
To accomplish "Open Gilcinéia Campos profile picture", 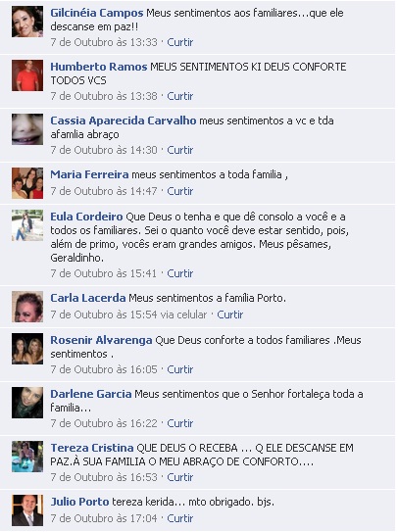I will point(27,22).
